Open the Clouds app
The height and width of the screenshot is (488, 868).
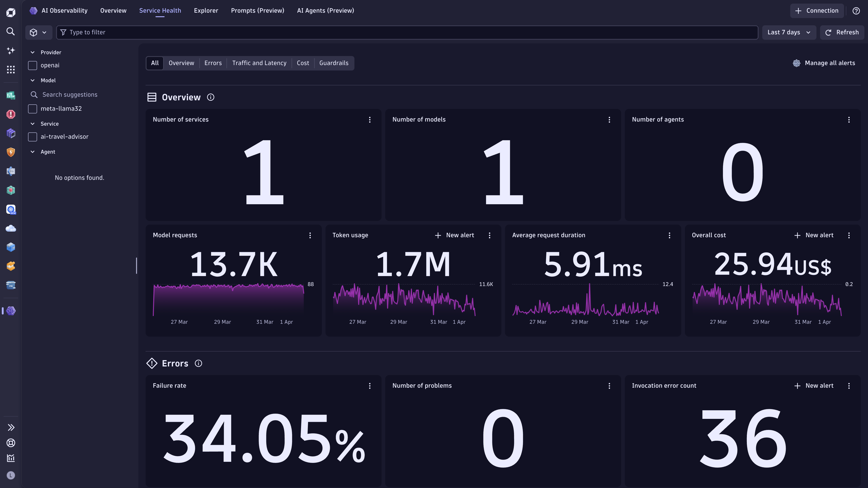click(10, 228)
